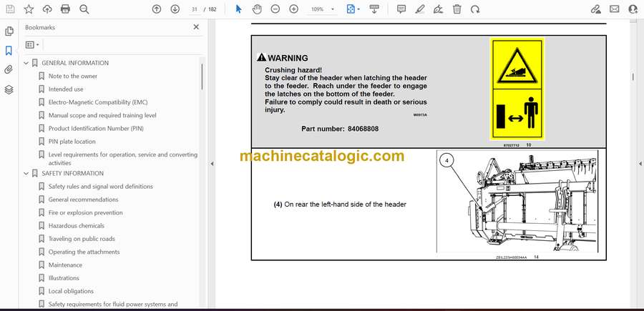Open SAFETY INFORMATION bookmark
The image size is (644, 311).
(73, 174)
